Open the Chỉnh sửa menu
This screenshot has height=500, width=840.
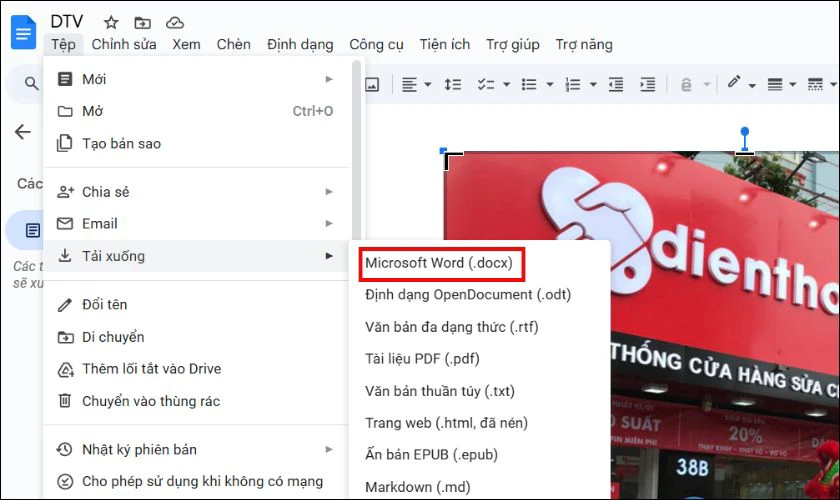(124, 44)
